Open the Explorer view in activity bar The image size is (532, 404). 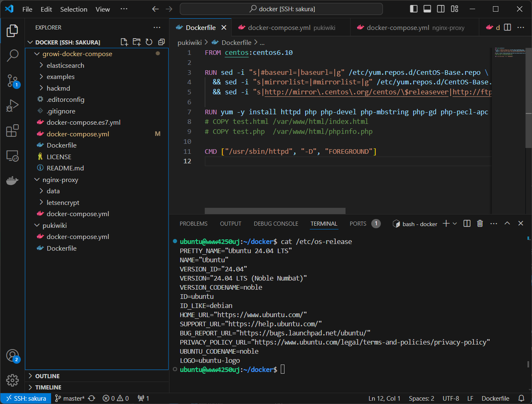12,30
